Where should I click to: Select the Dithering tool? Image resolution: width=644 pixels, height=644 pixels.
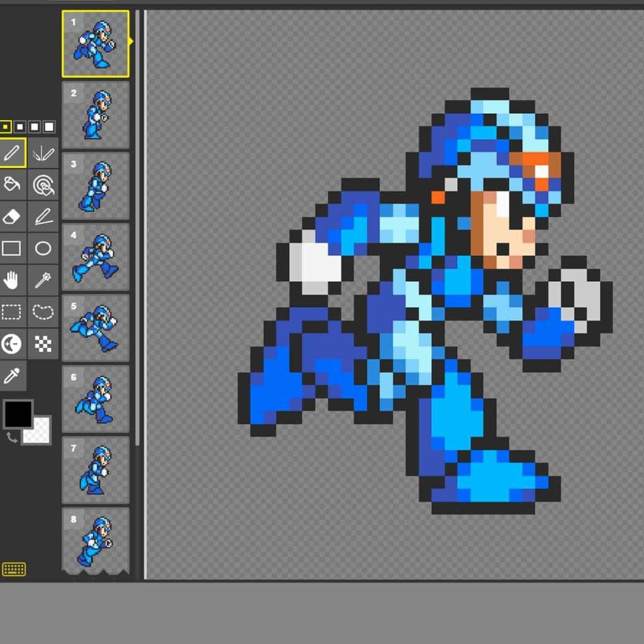[x=44, y=345]
